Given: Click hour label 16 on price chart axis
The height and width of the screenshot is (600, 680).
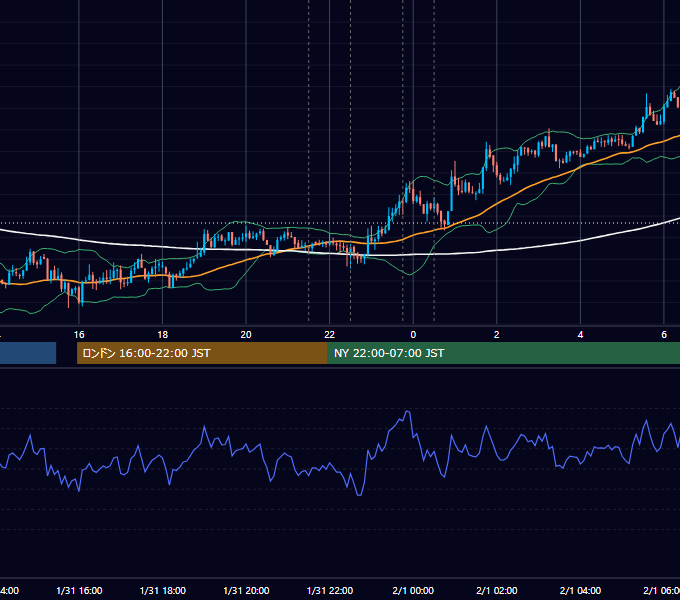Looking at the screenshot, I should tap(79, 335).
